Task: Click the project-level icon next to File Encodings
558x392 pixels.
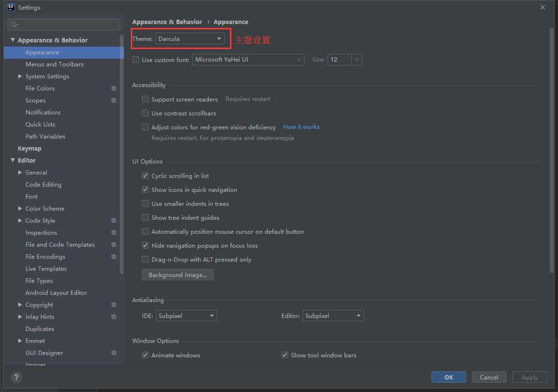Action: (114, 257)
